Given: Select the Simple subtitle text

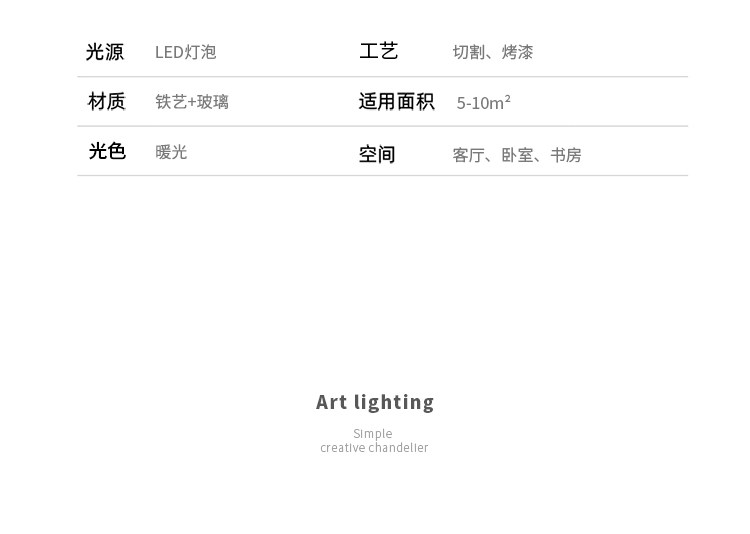Looking at the screenshot, I should click(x=373, y=434).
